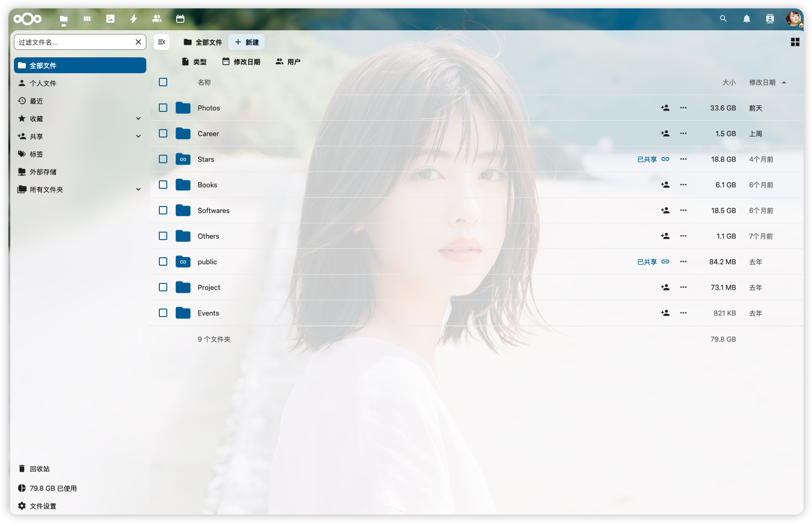
Task: Click share icon for Photos folder
Action: point(665,108)
